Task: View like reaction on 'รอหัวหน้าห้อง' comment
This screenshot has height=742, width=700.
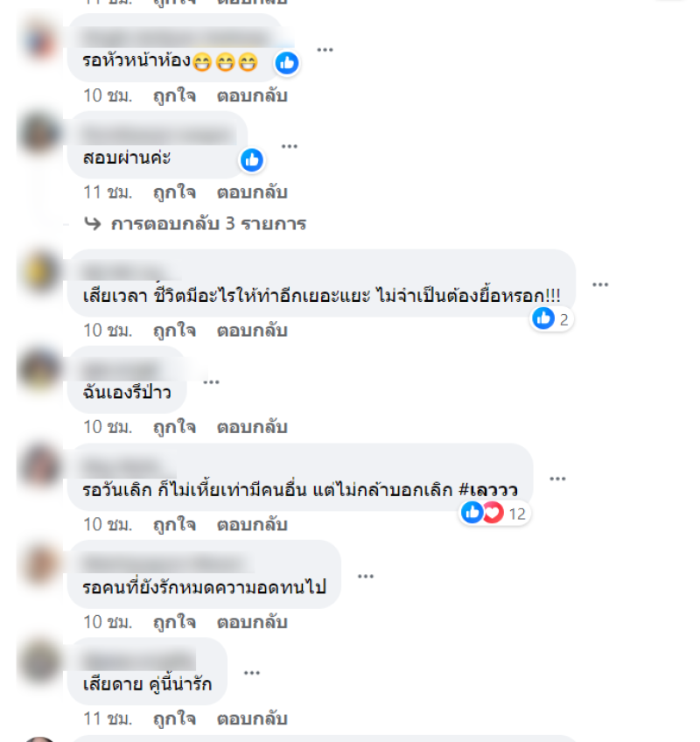Action: pyautogui.click(x=287, y=63)
